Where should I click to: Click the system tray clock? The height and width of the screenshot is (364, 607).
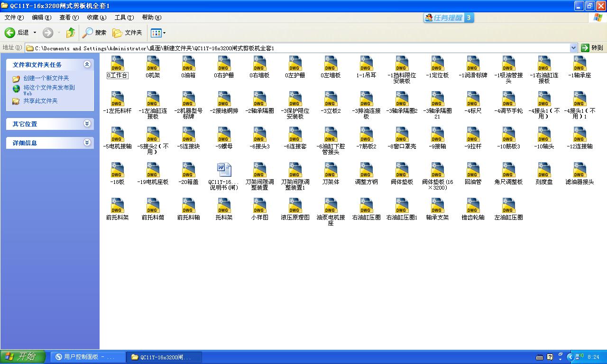(x=593, y=357)
